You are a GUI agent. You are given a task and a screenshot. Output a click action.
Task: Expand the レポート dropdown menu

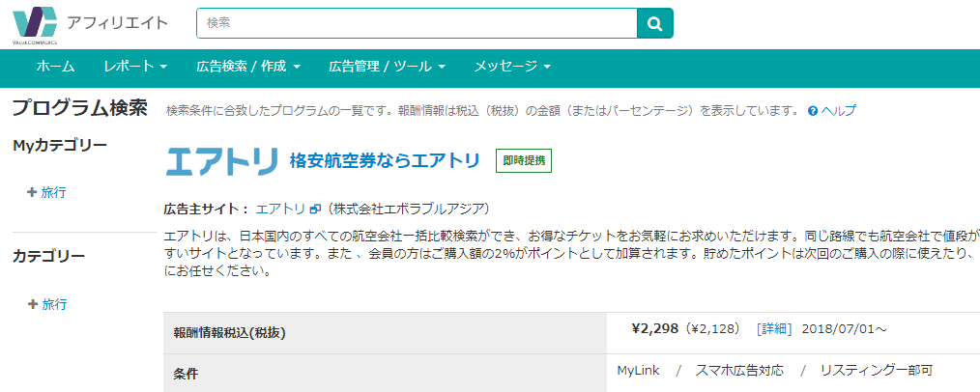click(x=135, y=67)
